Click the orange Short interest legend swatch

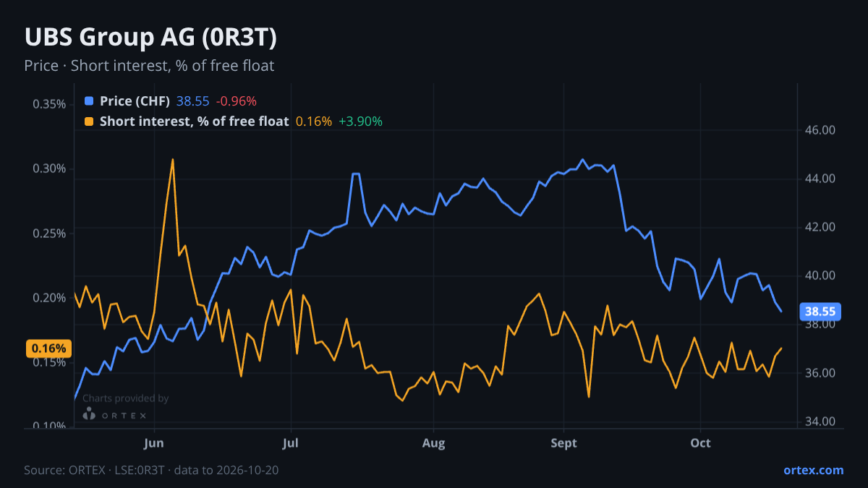pos(89,121)
